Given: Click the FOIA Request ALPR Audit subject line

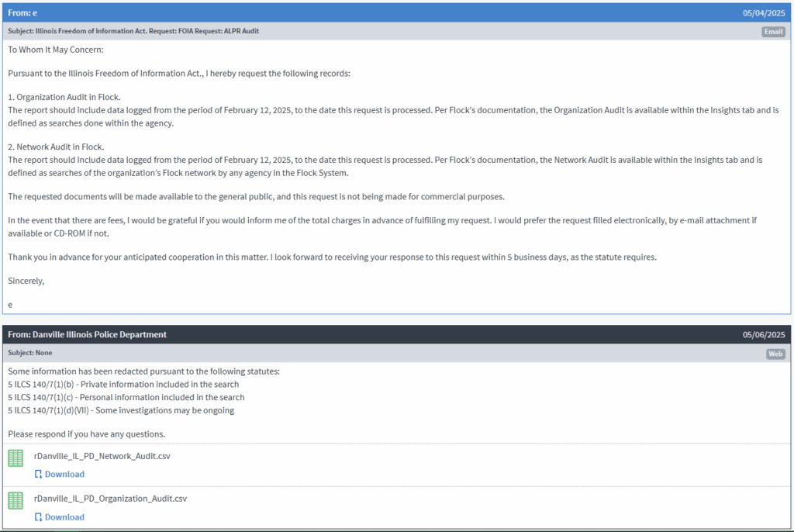Looking at the screenshot, I should coord(133,31).
